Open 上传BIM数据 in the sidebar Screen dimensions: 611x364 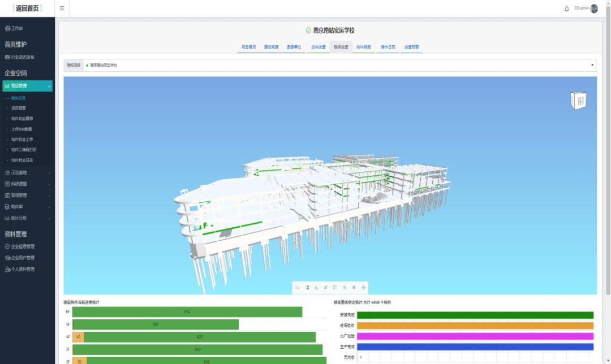(21, 129)
